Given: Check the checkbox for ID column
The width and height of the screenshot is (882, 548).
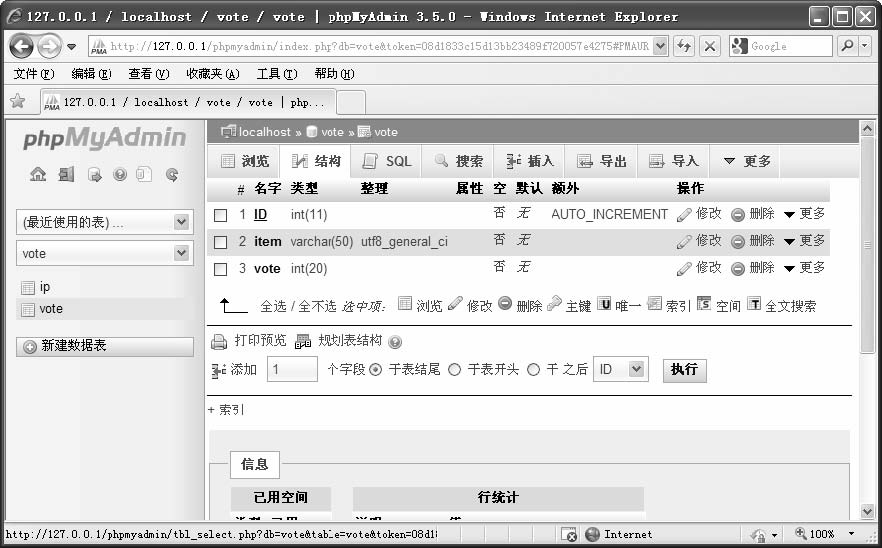Looking at the screenshot, I should pos(220,215).
